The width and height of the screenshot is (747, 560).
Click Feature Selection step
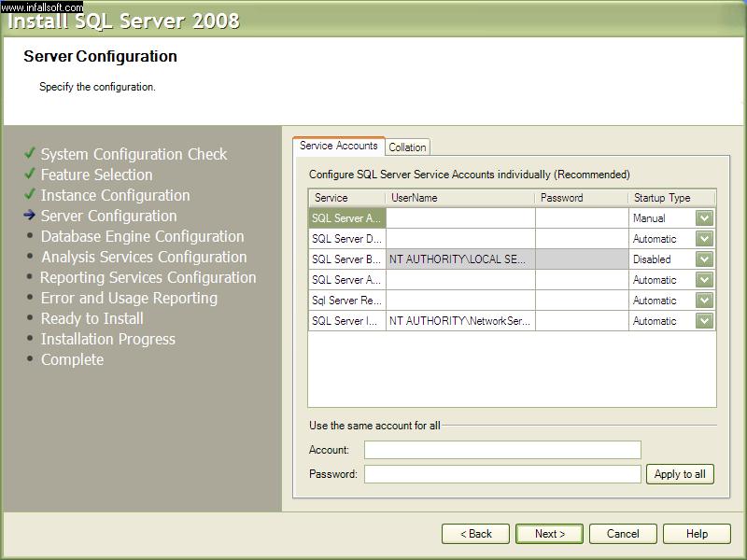point(97,175)
